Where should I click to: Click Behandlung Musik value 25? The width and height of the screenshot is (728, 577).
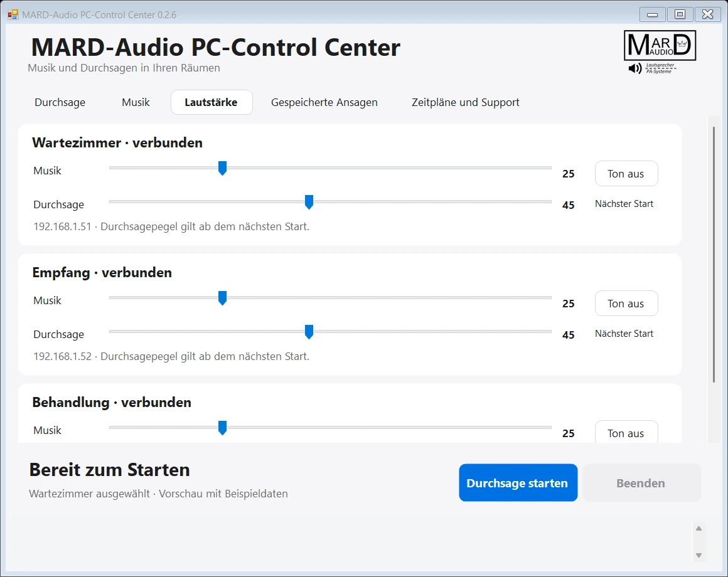pos(569,433)
